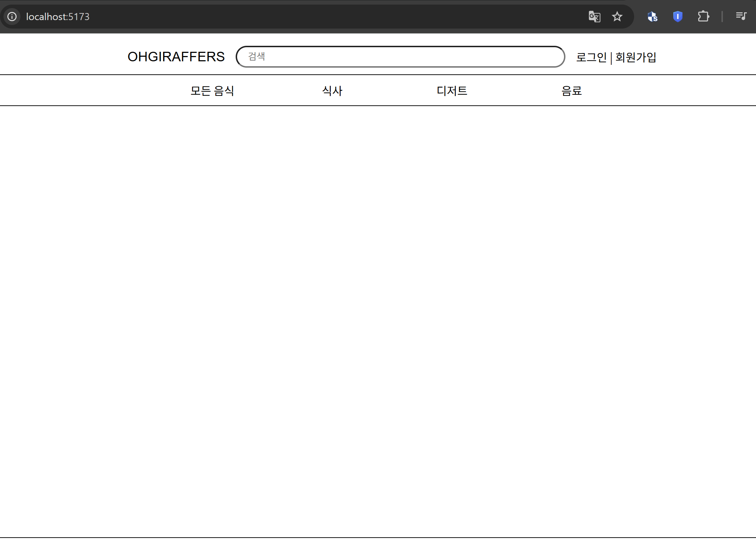Select the 식사 menu category
Image resolution: width=756 pixels, height=539 pixels.
[x=332, y=91]
